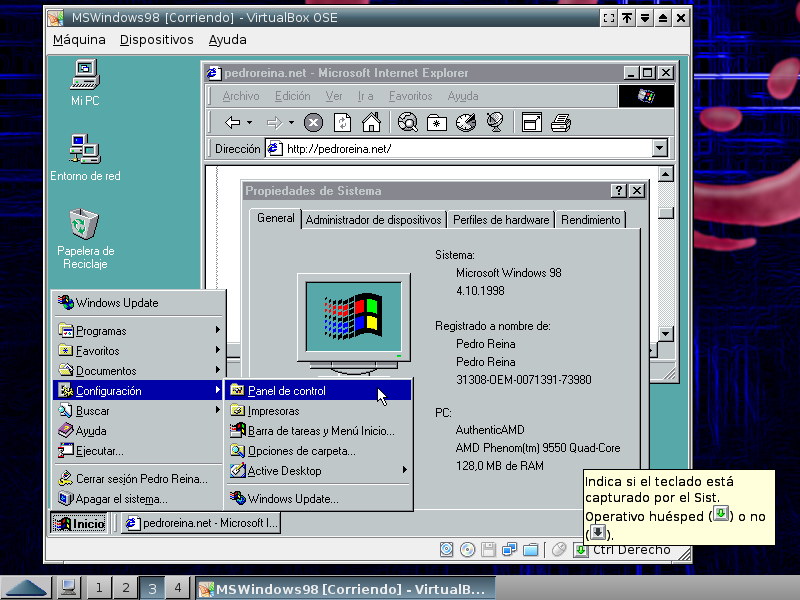Screen dimensions: 800x600
Task: Click the Print icon in IE toolbar
Action: (561, 123)
